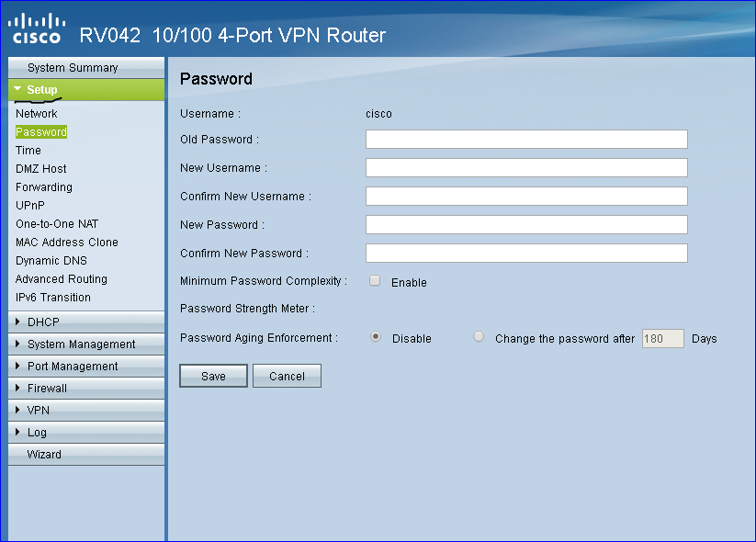Expand the Log section
756x542 pixels.
coord(86,433)
